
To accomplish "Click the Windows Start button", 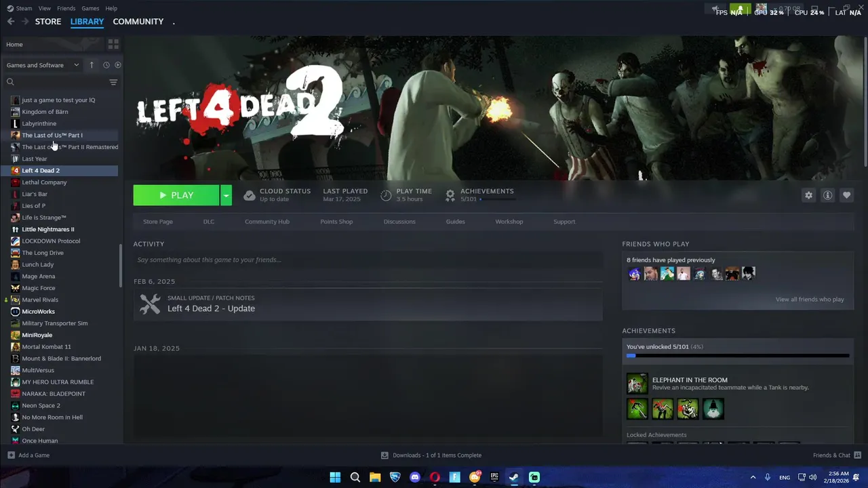I will [x=335, y=477].
